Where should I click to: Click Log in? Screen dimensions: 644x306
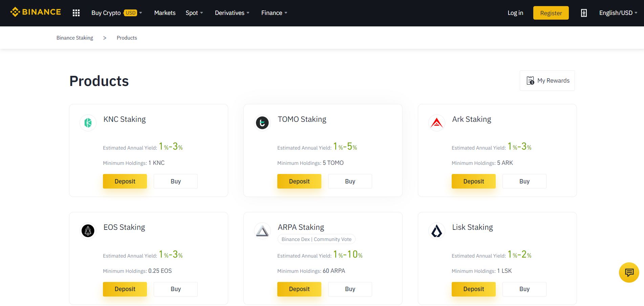pos(515,13)
